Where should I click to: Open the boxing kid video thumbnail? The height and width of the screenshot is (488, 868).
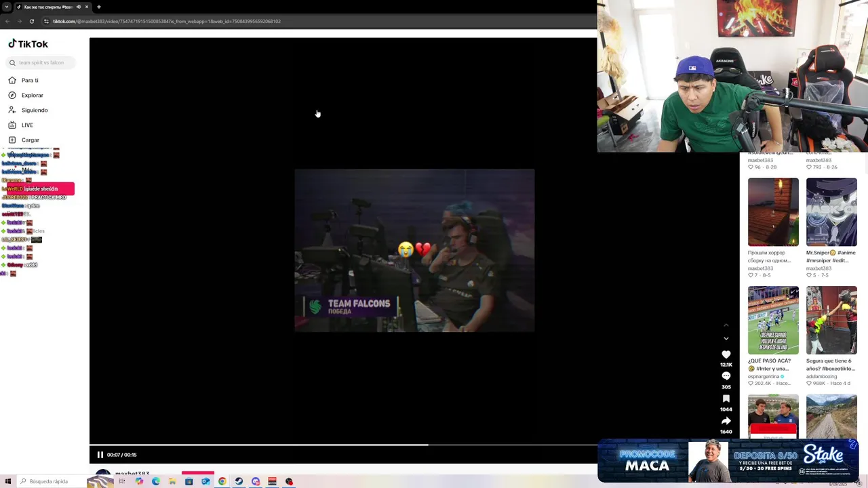pyautogui.click(x=831, y=320)
